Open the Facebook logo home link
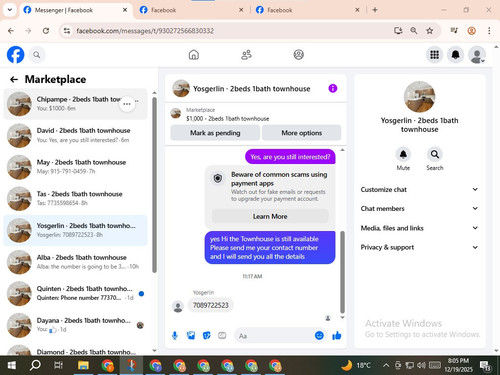This screenshot has height=375, width=500. [x=15, y=55]
